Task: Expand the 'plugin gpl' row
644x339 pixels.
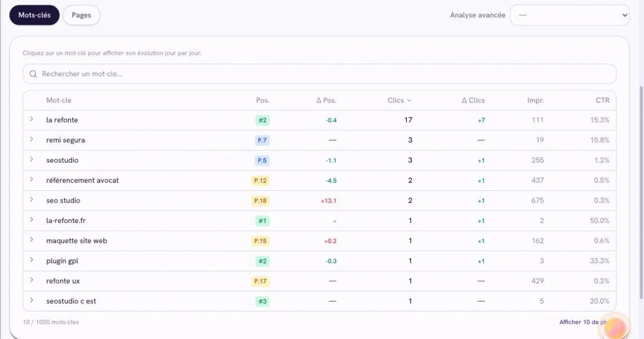Action: tap(32, 261)
